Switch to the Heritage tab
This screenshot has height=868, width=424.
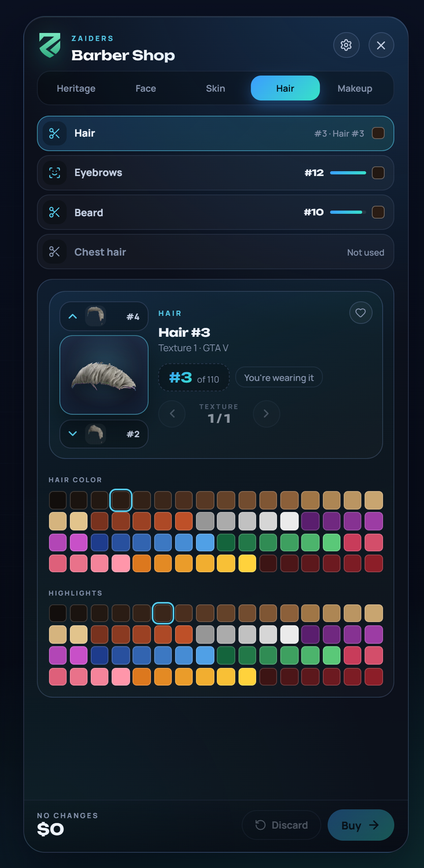pos(76,89)
